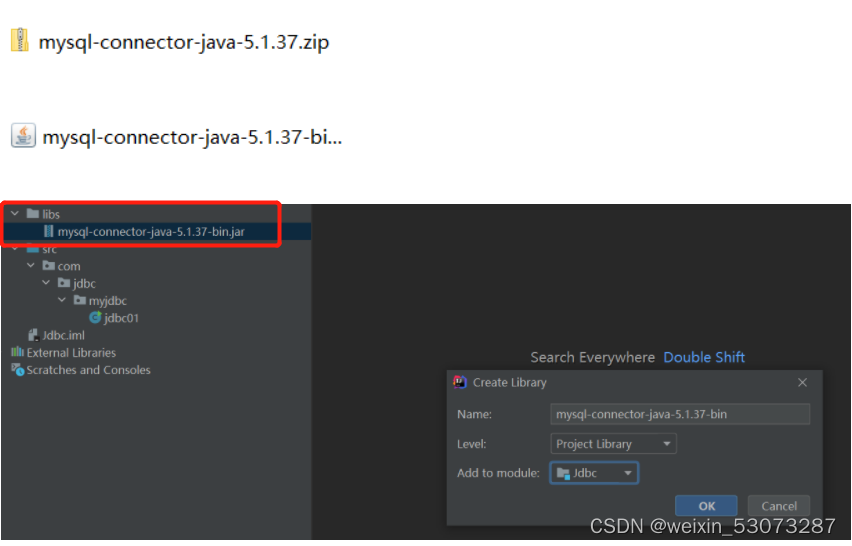Open the jdbc01 class

coord(122,318)
